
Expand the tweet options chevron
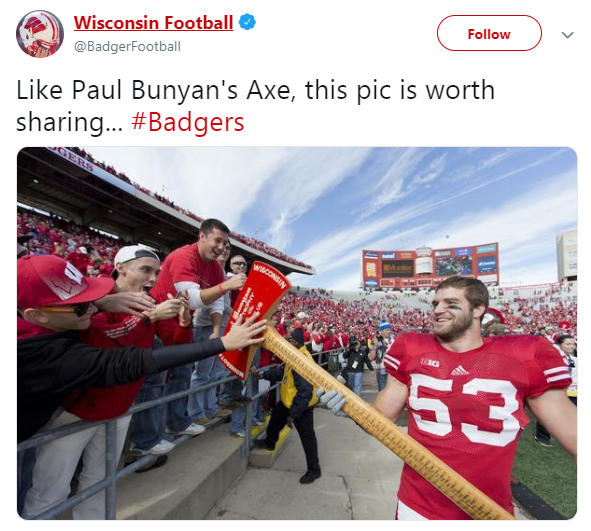click(x=567, y=35)
